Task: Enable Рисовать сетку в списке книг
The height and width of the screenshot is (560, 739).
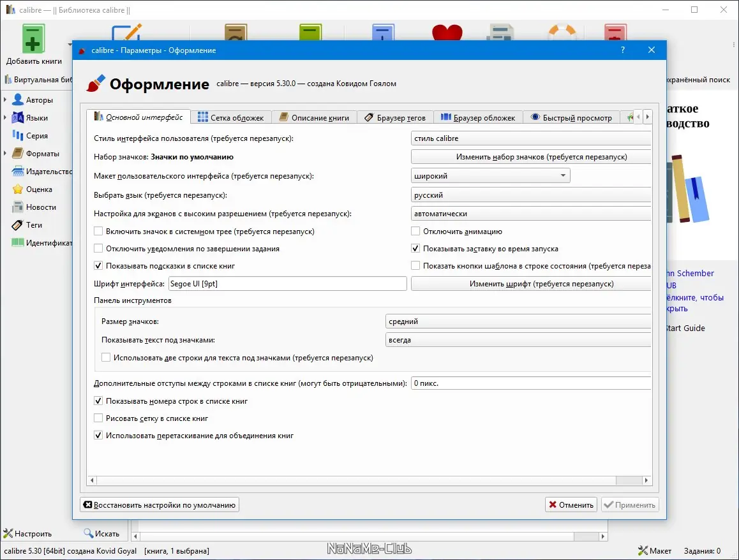Action: (x=99, y=418)
